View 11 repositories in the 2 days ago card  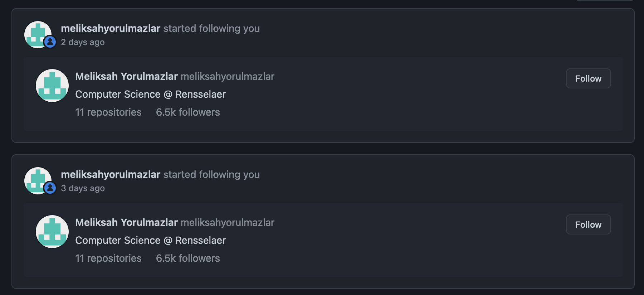tap(108, 112)
